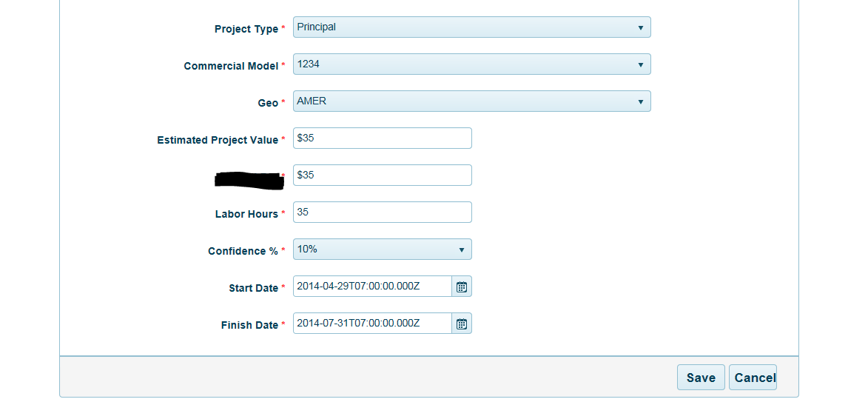
Task: Open the Start Date calendar picker
Action: tap(462, 287)
